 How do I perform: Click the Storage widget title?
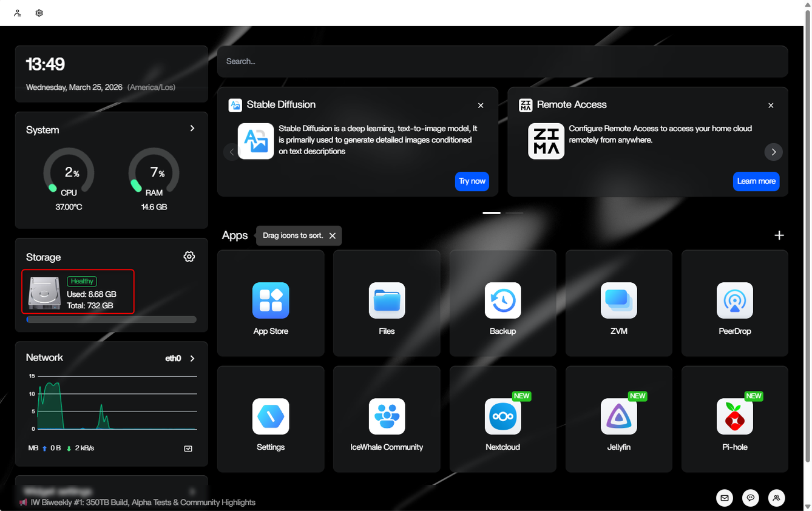coord(44,257)
